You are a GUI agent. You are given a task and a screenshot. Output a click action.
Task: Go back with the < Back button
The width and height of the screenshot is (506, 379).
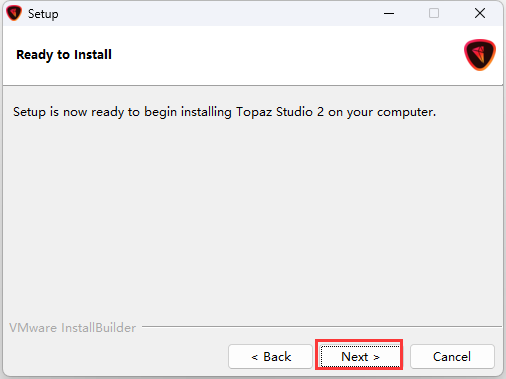[x=270, y=357]
